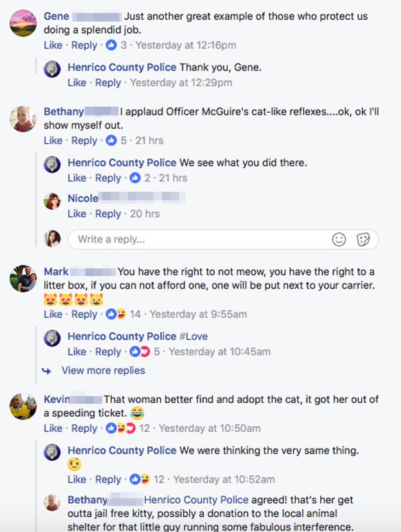Screen dimensions: 401x532
Task: Reply to Kevin's comment about the cat
Action: point(84,428)
